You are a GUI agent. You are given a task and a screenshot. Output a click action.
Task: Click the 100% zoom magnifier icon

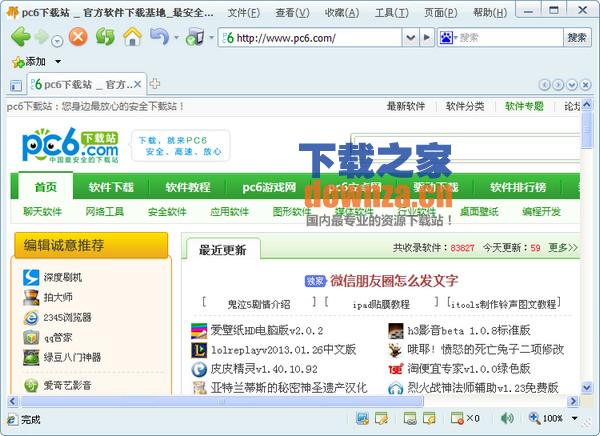click(534, 418)
